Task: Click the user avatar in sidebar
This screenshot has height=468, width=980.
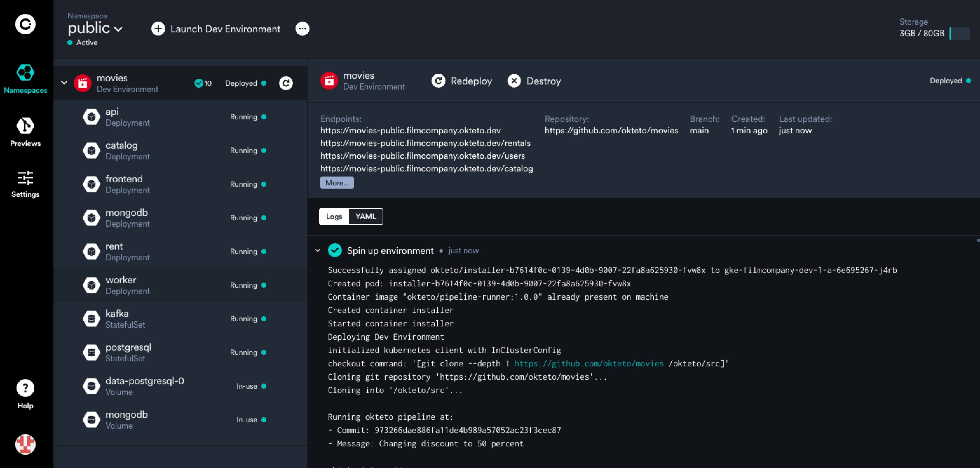Action: tap(25, 444)
